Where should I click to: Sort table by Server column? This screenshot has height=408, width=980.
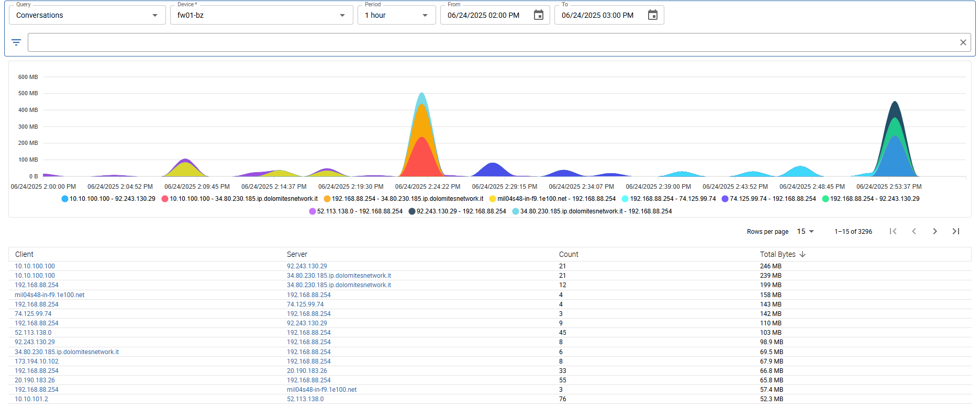click(297, 254)
